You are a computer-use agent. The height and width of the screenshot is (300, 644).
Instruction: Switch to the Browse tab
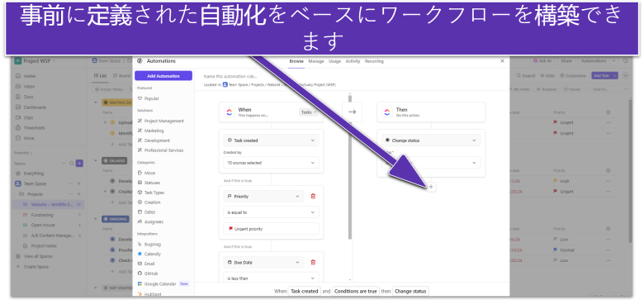(296, 61)
